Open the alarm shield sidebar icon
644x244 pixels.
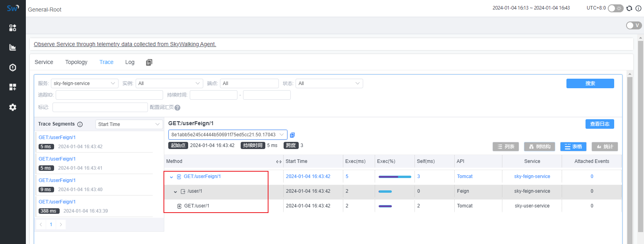click(13, 68)
